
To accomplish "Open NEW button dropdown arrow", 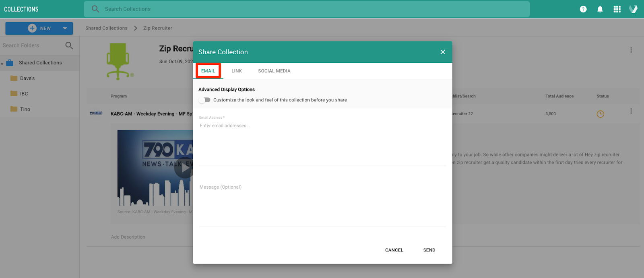I will click(x=65, y=28).
